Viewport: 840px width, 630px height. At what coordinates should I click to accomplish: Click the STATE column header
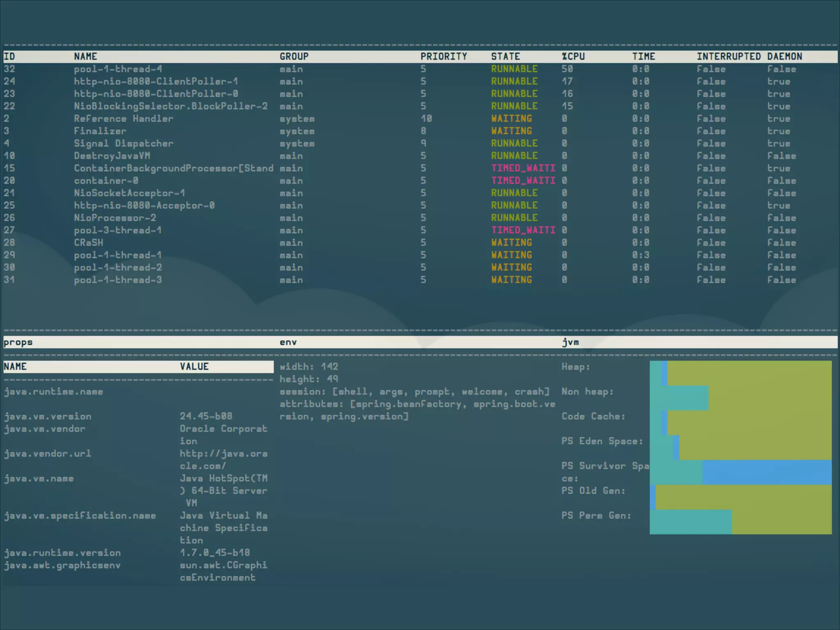click(x=505, y=57)
